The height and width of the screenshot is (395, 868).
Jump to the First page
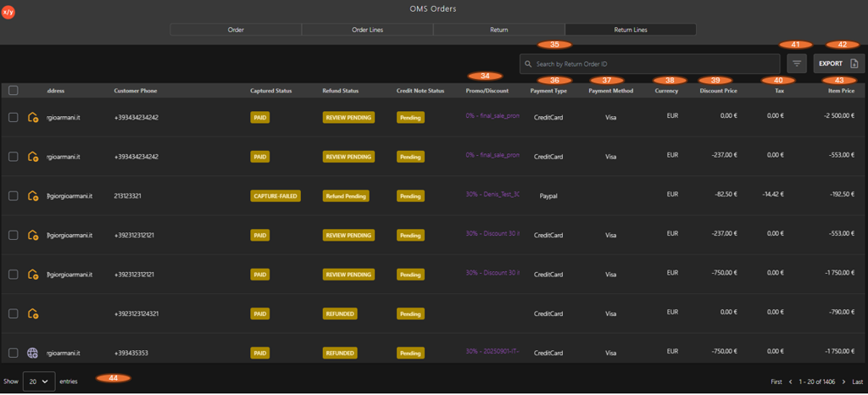[x=776, y=381]
